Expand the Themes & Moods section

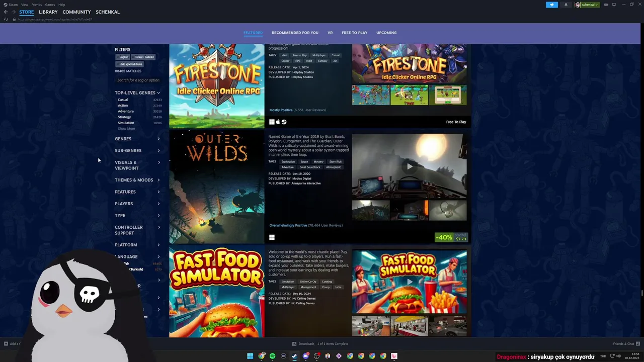(x=137, y=180)
